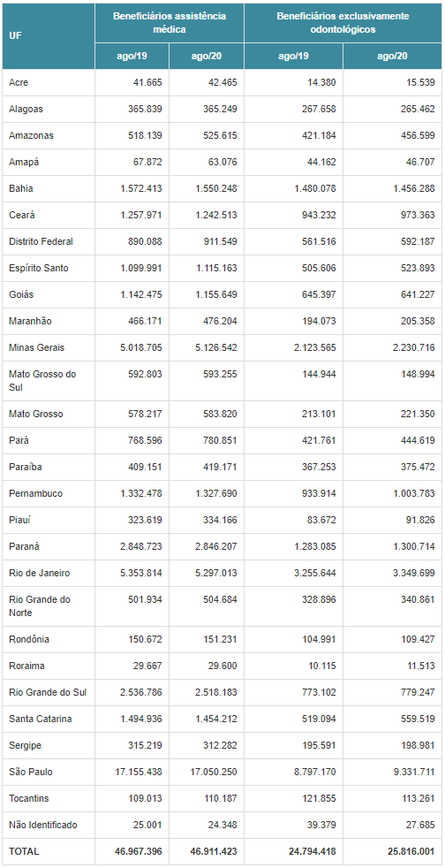Click ago/20 under exclusivamente odontológicos
The height and width of the screenshot is (868, 445).
[392, 57]
